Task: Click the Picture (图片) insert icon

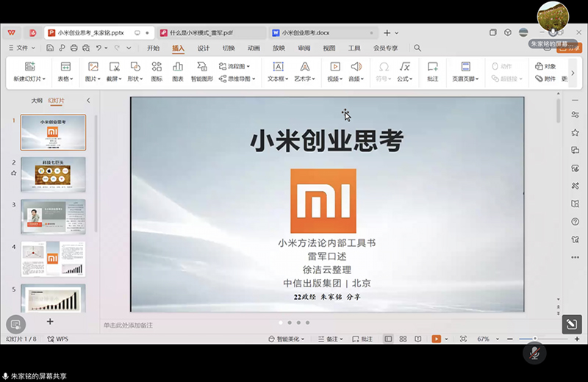Action: click(93, 67)
